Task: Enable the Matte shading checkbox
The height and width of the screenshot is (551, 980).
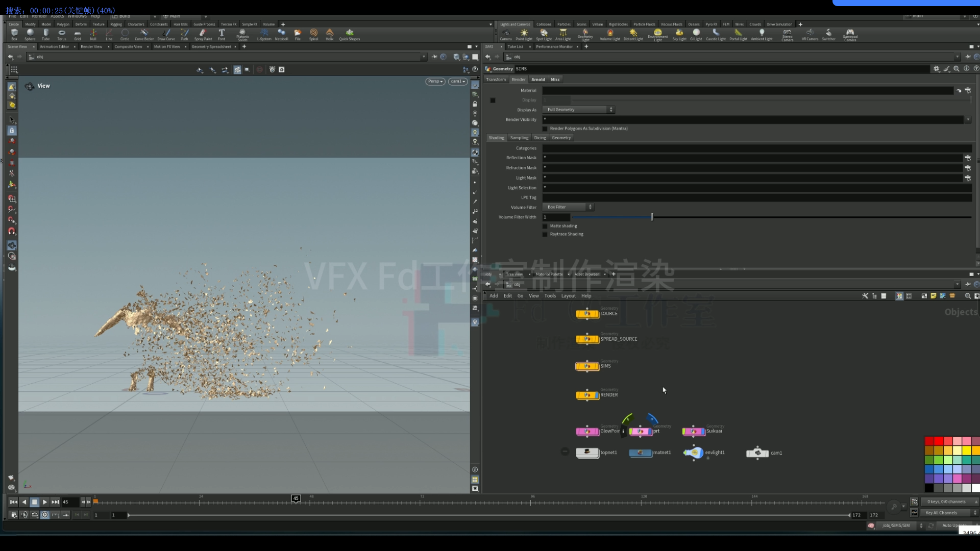Action: pyautogui.click(x=545, y=226)
